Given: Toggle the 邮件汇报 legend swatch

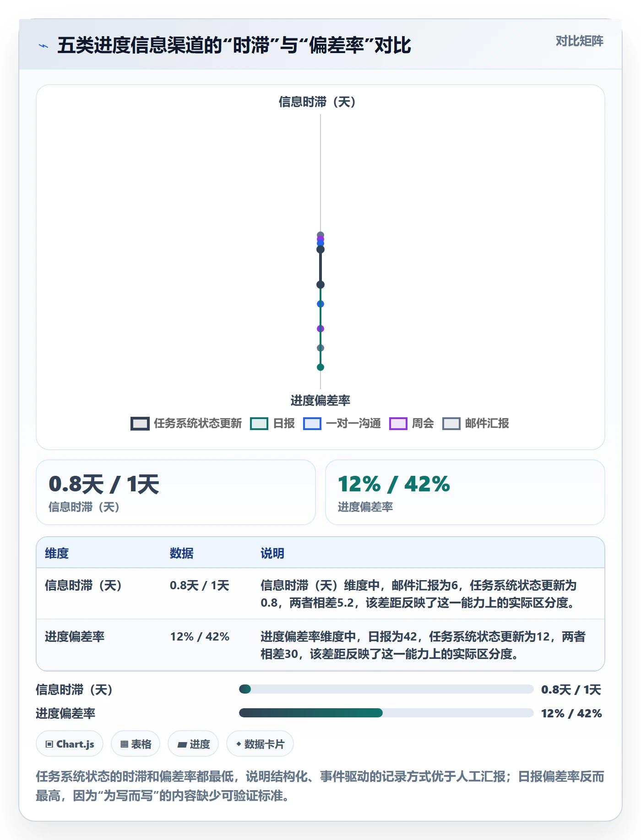Looking at the screenshot, I should pyautogui.click(x=451, y=424).
